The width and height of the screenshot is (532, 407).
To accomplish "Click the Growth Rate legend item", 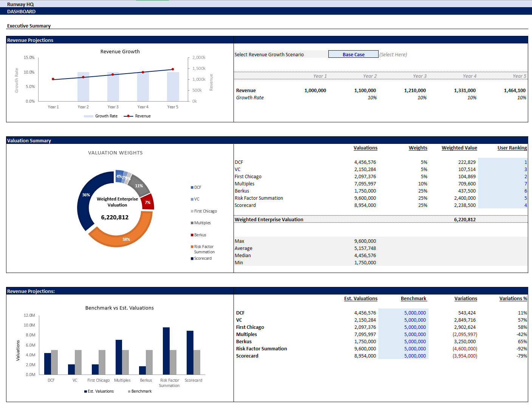I will click(101, 116).
